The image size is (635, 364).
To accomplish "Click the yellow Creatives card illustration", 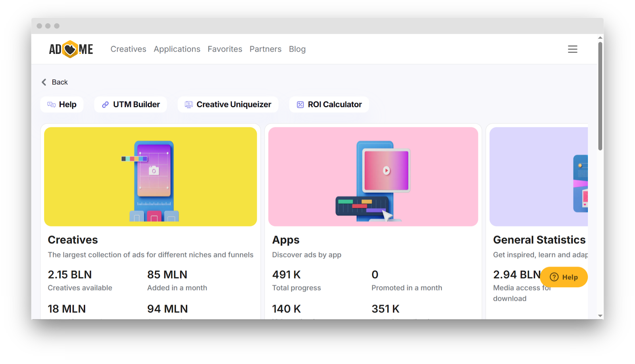I will [x=150, y=176].
